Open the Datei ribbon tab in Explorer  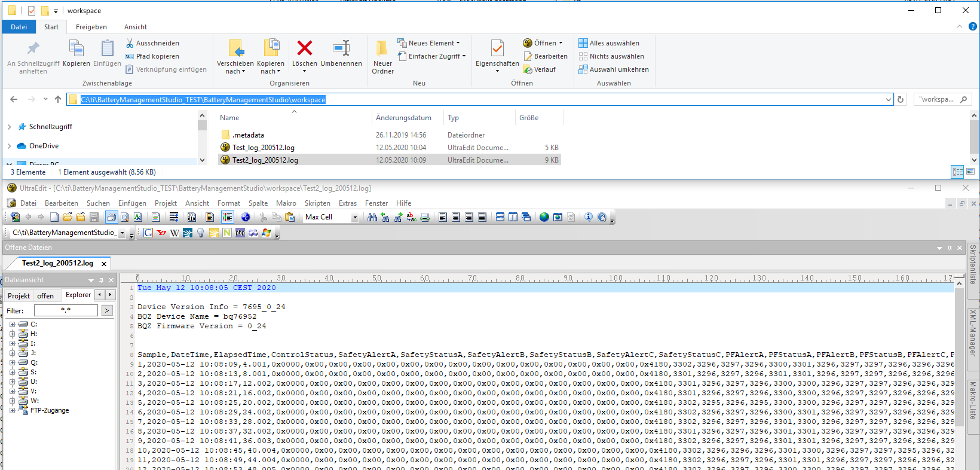pos(19,27)
